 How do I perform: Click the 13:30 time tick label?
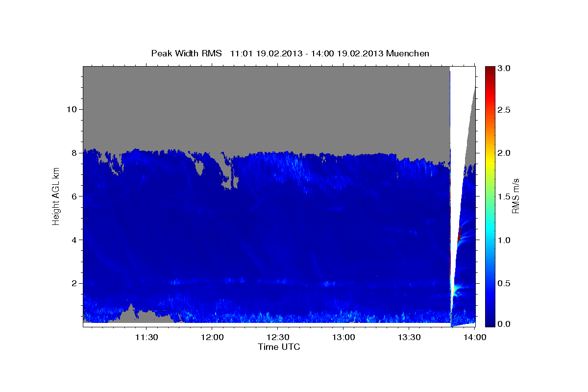(x=409, y=338)
